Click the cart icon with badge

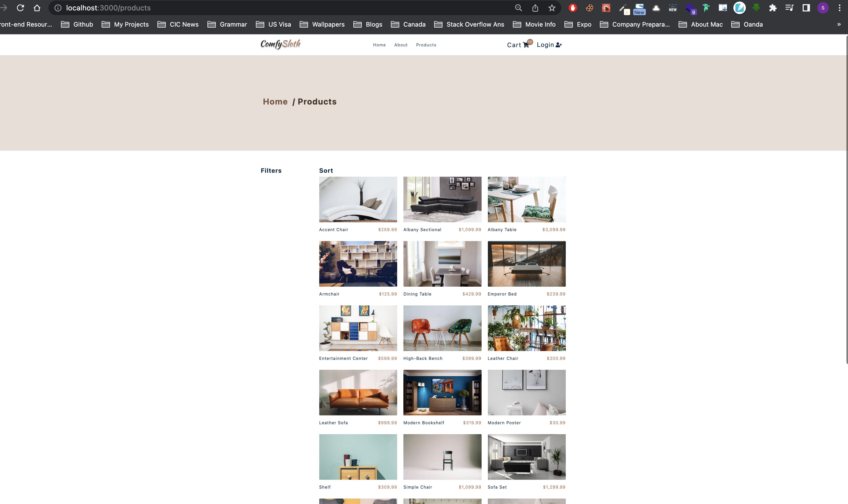point(526,45)
